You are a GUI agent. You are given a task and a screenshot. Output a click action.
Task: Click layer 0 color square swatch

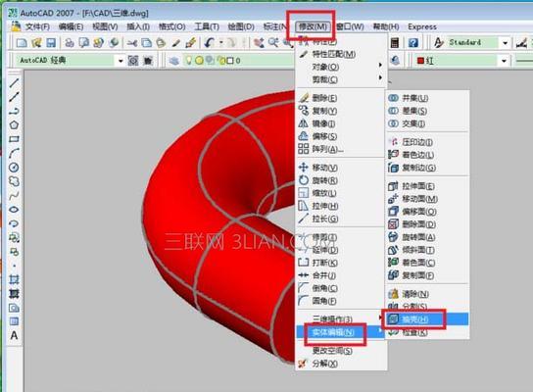coord(230,61)
